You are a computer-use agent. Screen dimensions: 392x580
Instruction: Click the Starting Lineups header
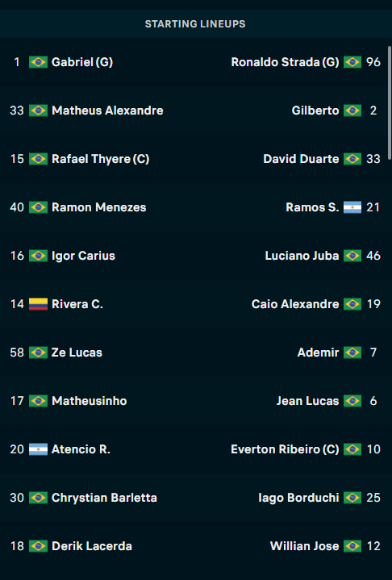195,24
